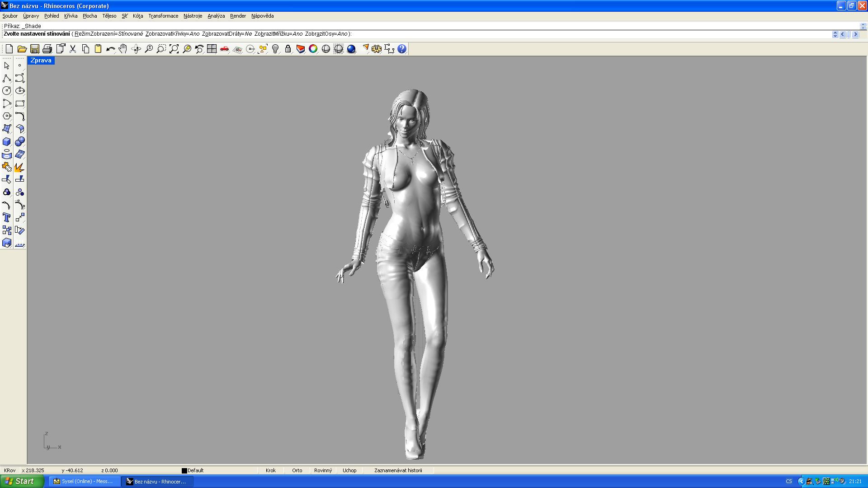Click the four-viewport layout icon
The image size is (868, 488).
pyautogui.click(x=212, y=49)
